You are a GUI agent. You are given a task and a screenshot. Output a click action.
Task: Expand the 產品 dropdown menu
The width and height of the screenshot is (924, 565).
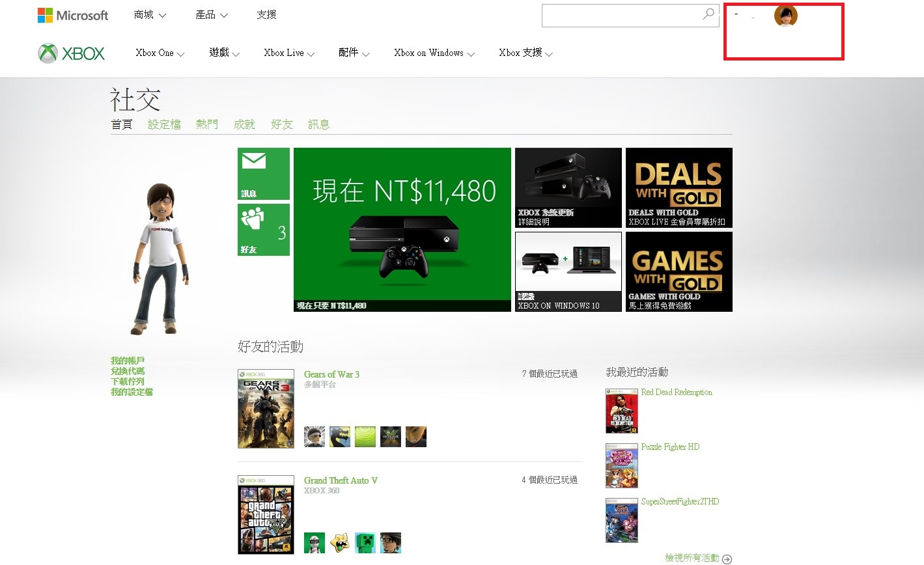click(212, 15)
